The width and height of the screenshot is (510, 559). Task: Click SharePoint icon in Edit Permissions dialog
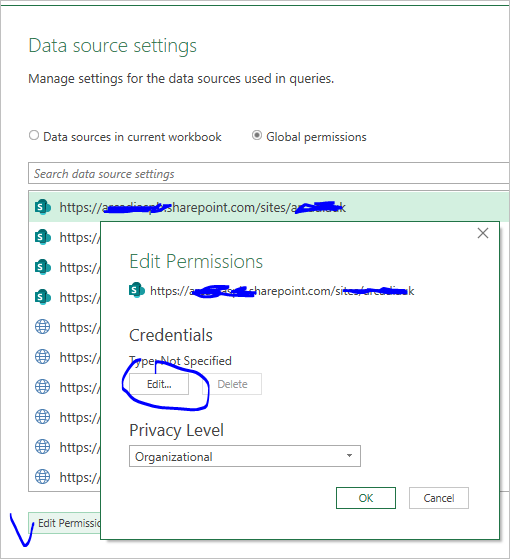[x=136, y=290]
